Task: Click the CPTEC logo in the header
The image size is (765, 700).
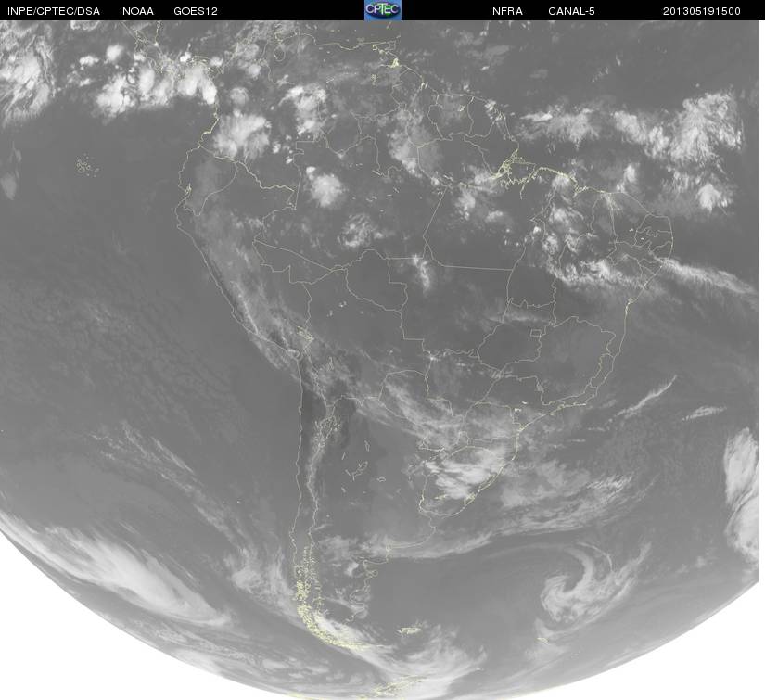Action: point(383,10)
